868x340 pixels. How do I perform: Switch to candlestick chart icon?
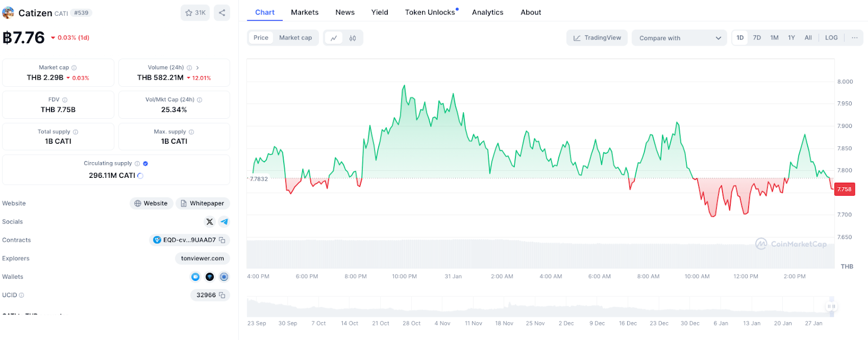353,38
